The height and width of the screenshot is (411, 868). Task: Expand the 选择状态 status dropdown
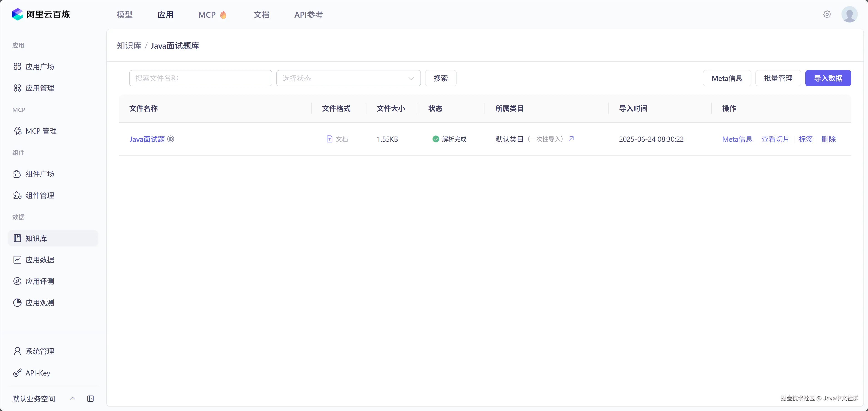[x=348, y=78]
